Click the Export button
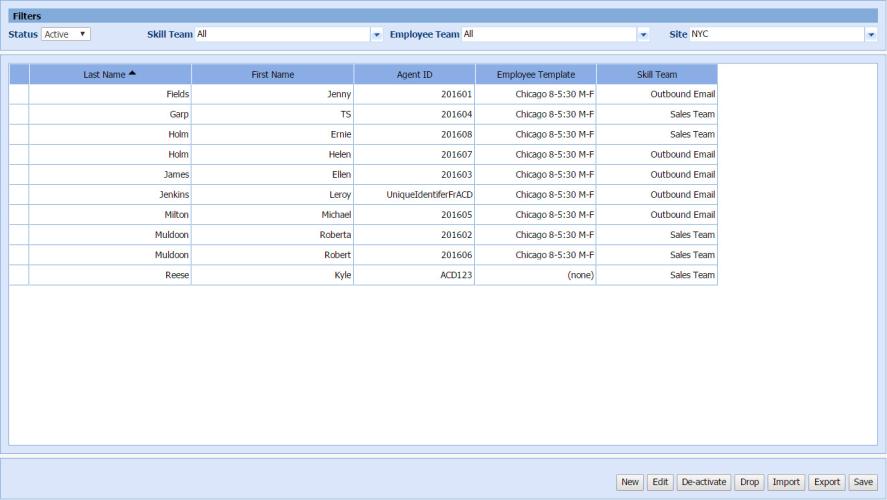This screenshot has height=500, width=887. click(827, 482)
